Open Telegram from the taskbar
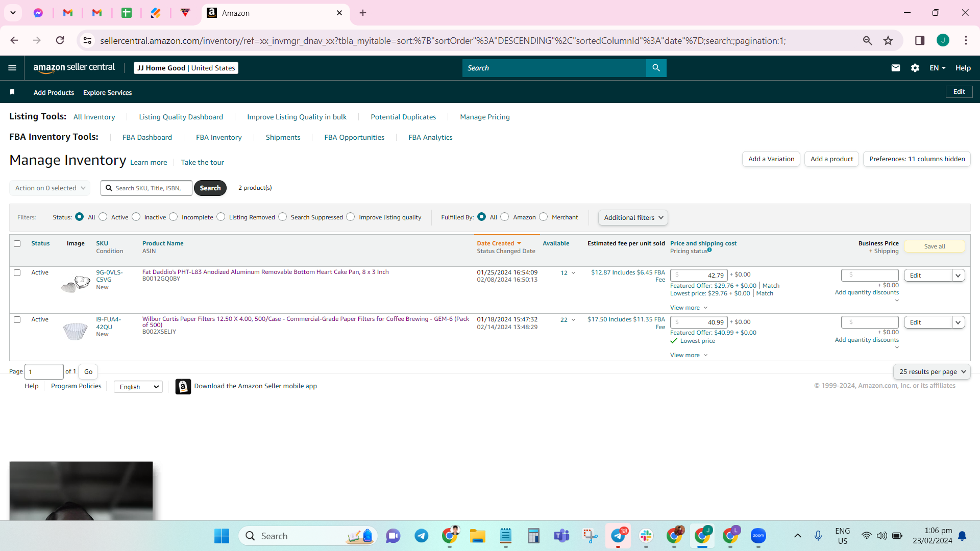 point(421,536)
